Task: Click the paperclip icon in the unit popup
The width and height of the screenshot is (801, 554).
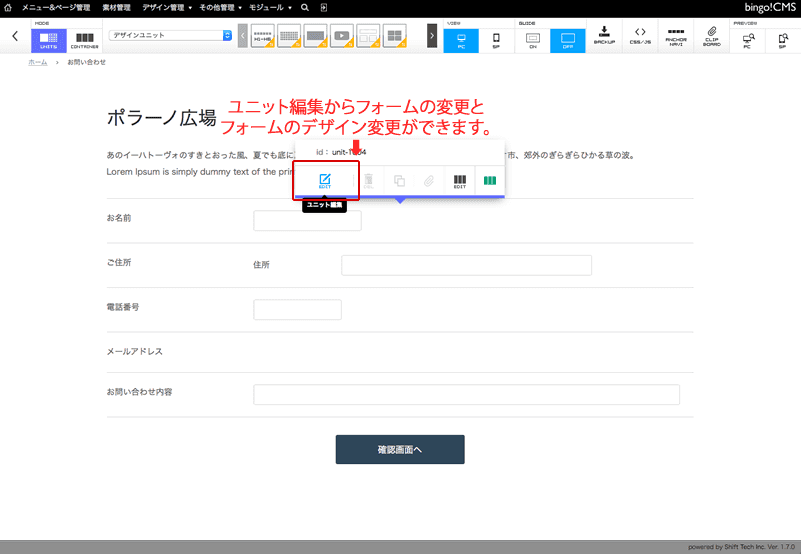Action: coord(429,180)
